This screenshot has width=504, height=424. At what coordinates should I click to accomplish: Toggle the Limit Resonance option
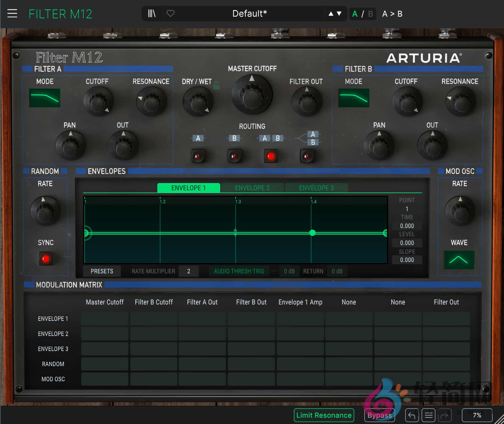pyautogui.click(x=324, y=415)
